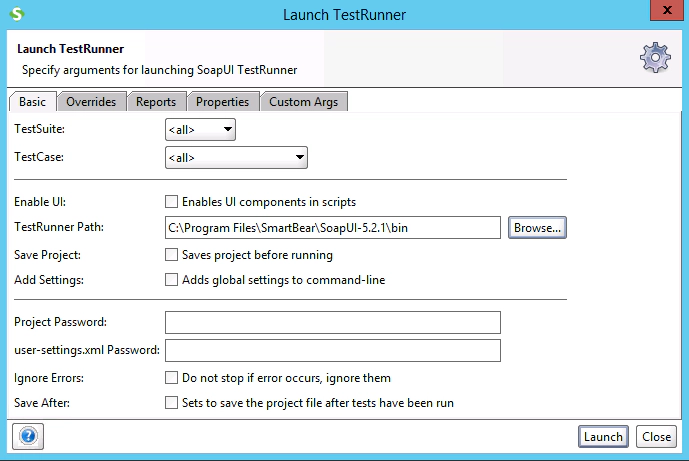Screen dimensions: 689x461
Task: Expand the TestCase dropdown
Action: click(236, 158)
